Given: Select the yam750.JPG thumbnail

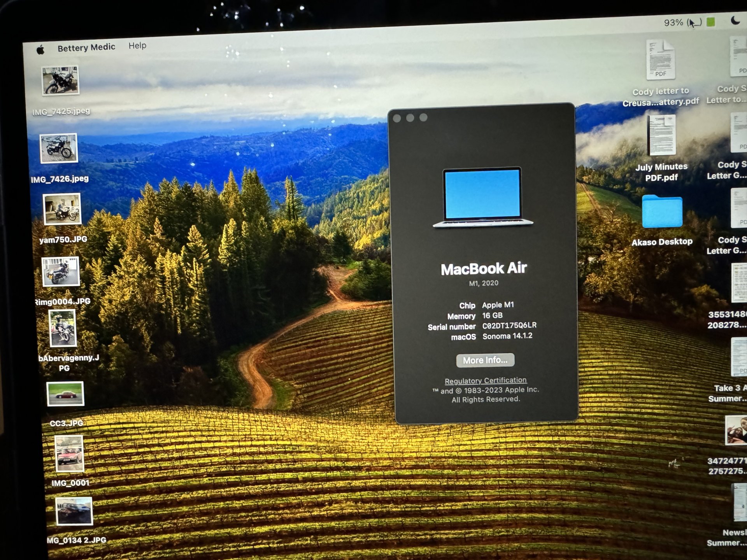Looking at the screenshot, I should 62,209.
